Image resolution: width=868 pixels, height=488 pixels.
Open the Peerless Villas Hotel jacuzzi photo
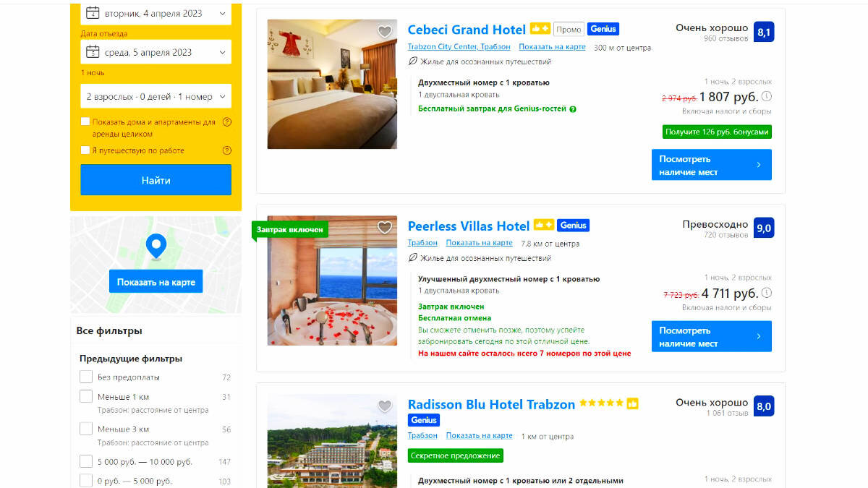332,281
